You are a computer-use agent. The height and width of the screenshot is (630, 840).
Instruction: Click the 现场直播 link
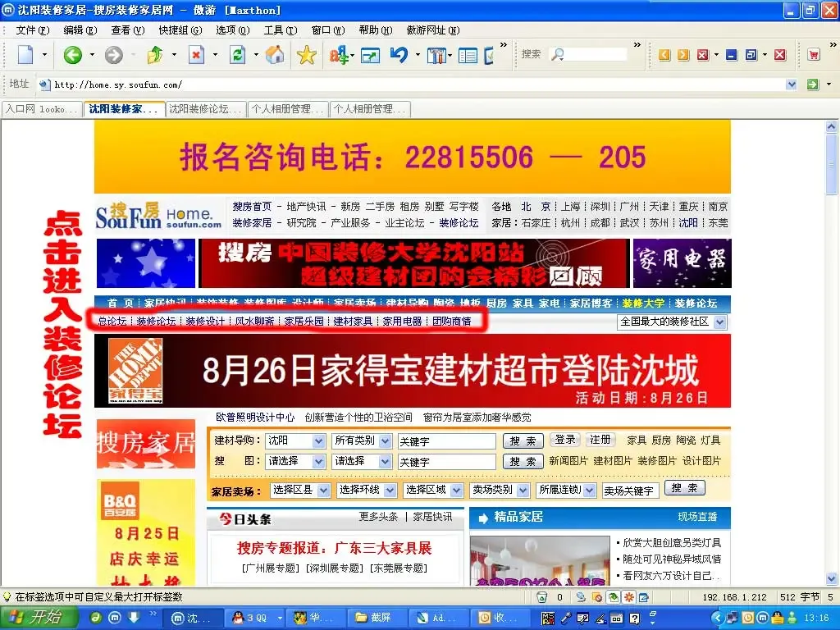tap(697, 517)
